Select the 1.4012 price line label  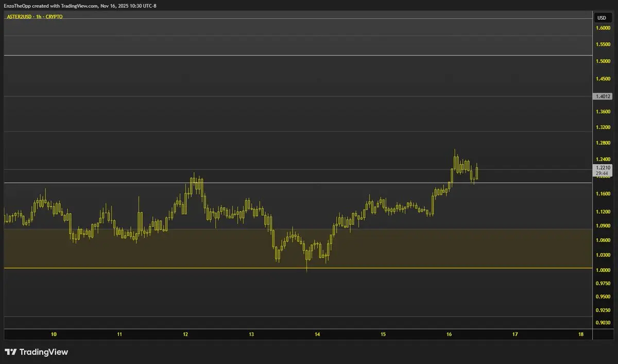pyautogui.click(x=603, y=96)
